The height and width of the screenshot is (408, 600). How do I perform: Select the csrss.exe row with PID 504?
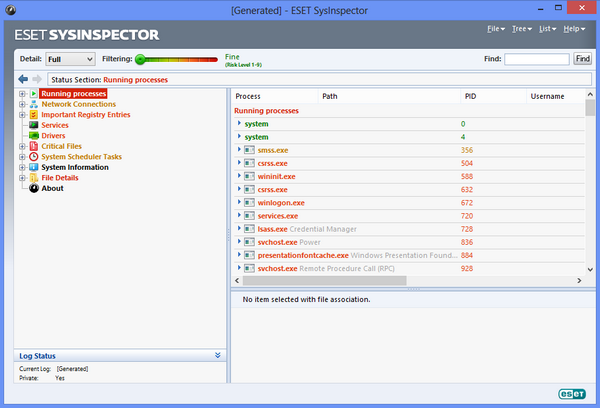pyautogui.click(x=409, y=163)
